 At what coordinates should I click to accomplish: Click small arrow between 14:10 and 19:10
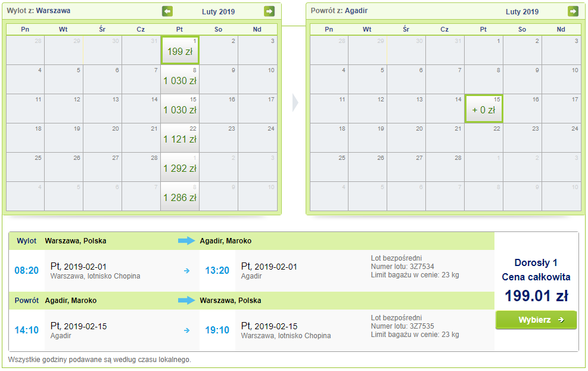(187, 330)
